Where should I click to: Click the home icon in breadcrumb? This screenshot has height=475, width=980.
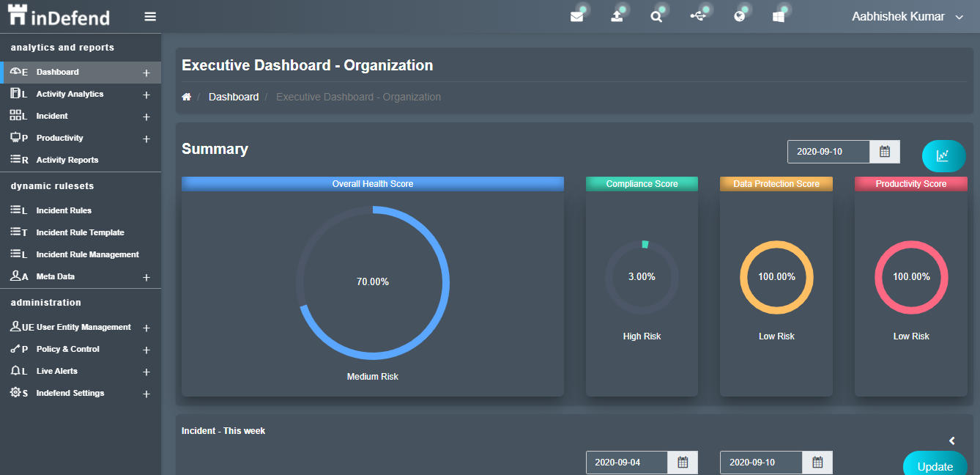[187, 97]
